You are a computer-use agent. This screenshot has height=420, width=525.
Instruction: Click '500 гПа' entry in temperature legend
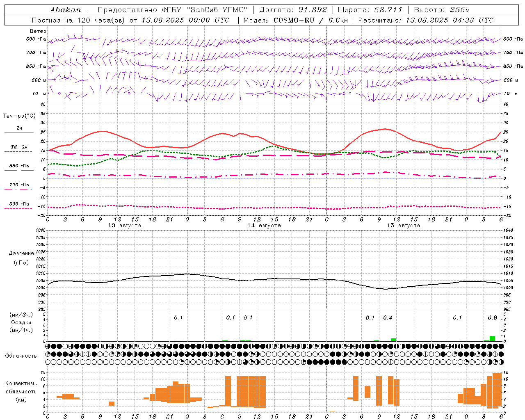(19, 204)
